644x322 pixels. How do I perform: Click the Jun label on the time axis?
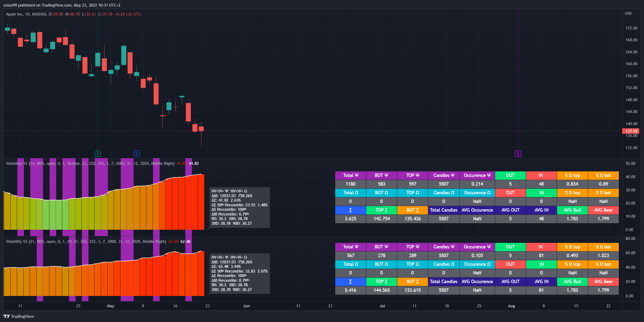246,306
